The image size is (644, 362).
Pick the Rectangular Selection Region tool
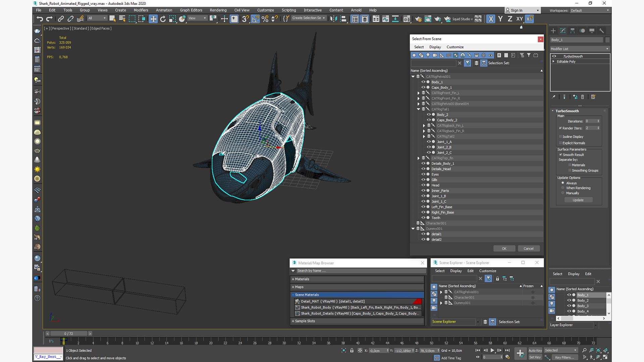pos(132,19)
